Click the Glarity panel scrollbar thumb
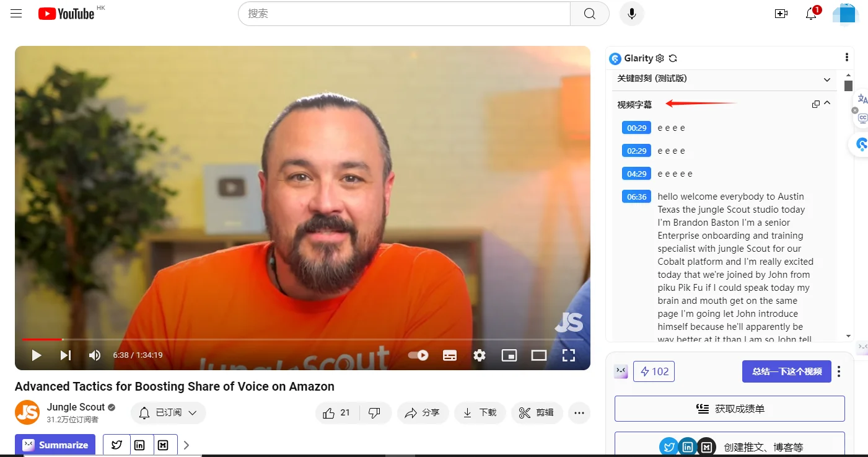868x457 pixels. 848,86
